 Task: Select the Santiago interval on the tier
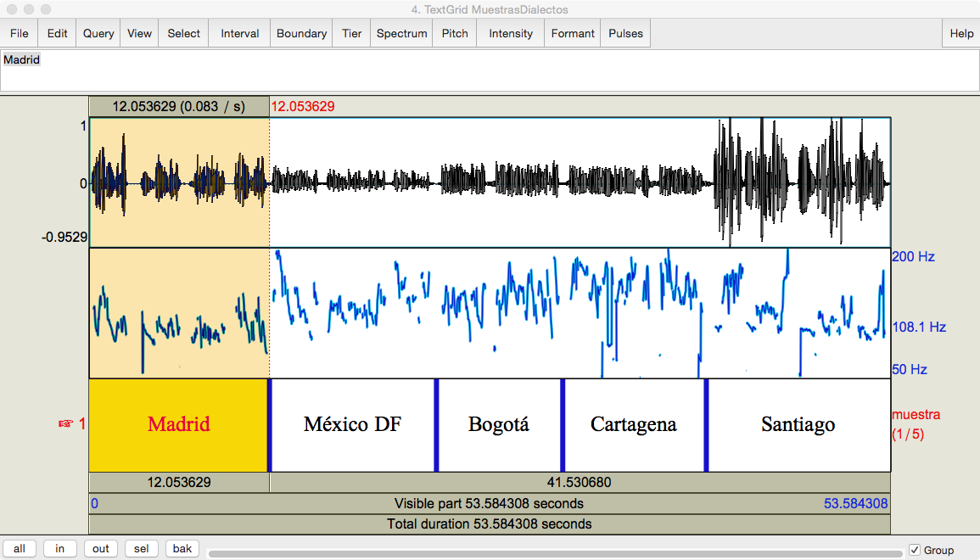click(x=798, y=424)
